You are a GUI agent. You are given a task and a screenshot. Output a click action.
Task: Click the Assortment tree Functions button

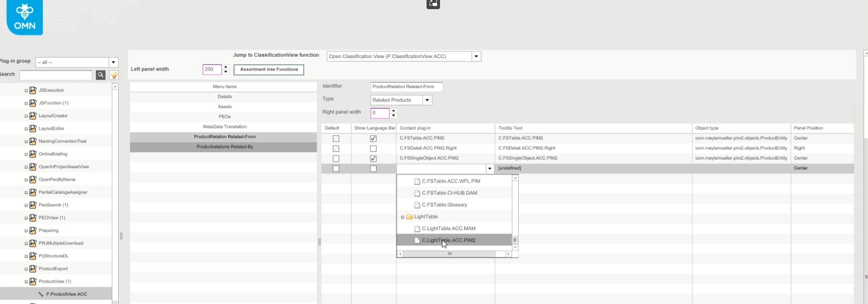(x=269, y=70)
